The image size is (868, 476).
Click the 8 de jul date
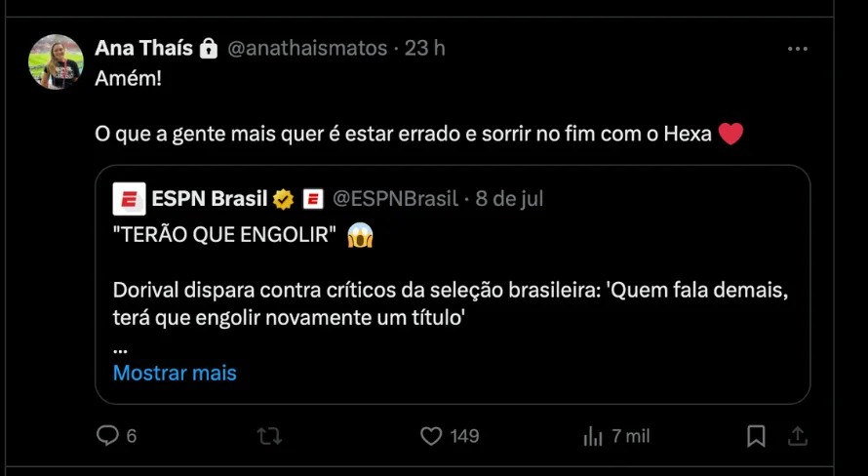[x=509, y=199]
